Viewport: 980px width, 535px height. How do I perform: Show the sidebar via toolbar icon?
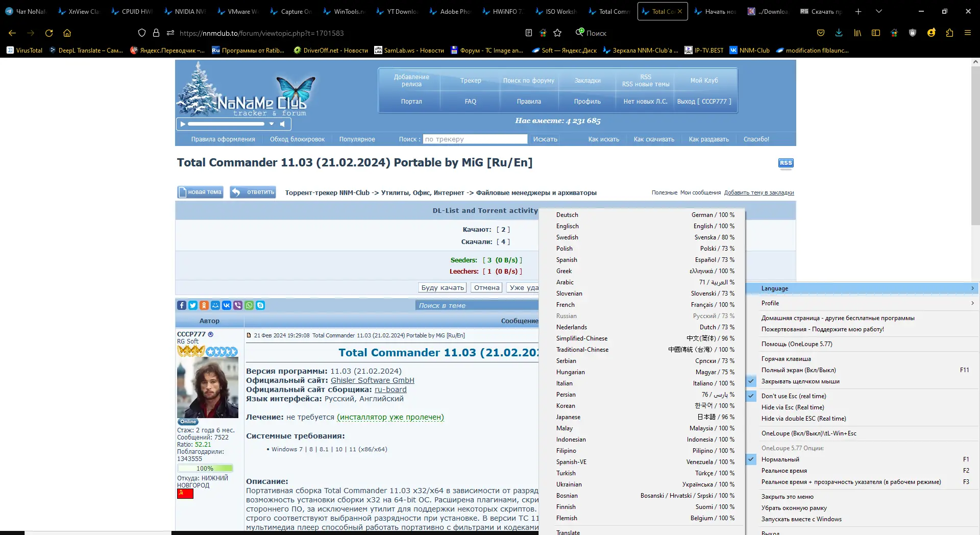(876, 33)
